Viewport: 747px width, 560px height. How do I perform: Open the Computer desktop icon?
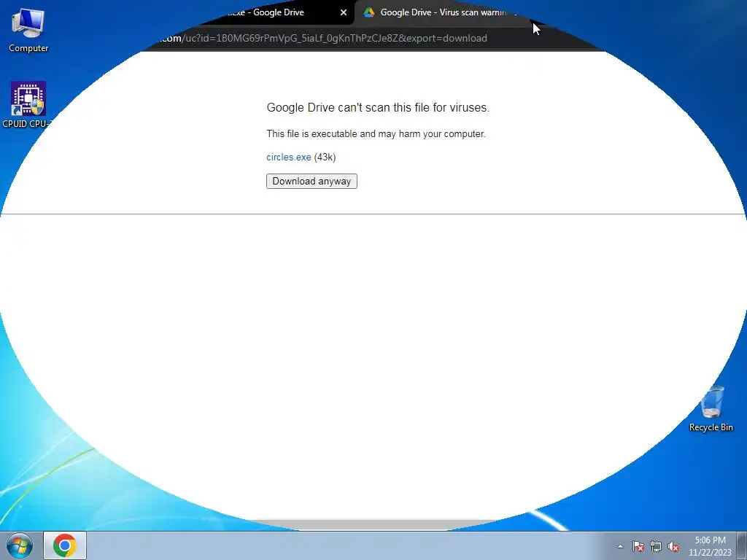click(x=28, y=30)
